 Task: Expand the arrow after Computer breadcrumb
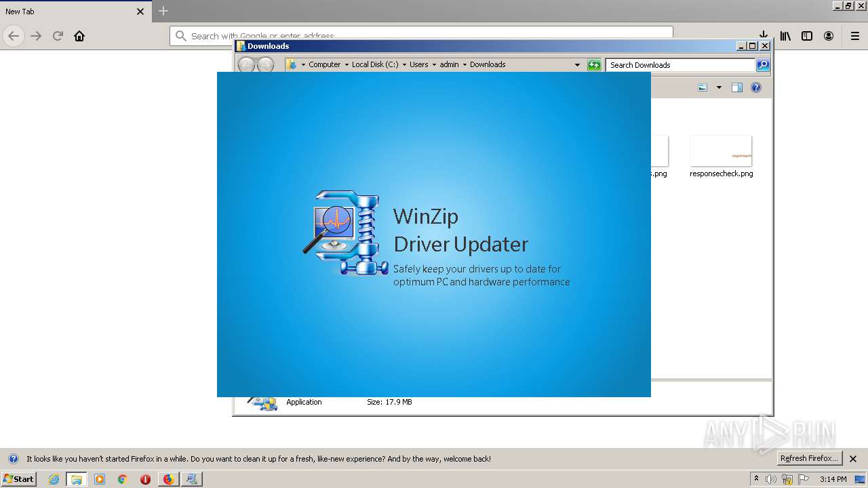click(347, 65)
